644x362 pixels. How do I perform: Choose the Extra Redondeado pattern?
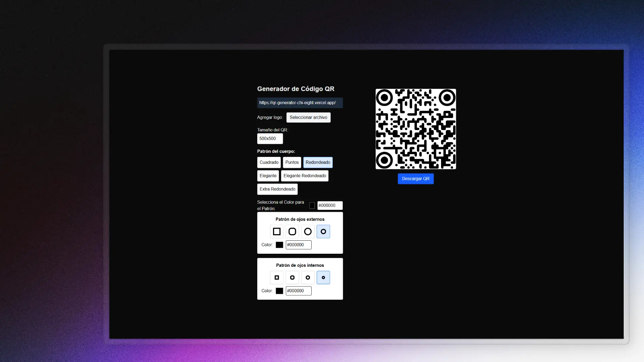(277, 189)
